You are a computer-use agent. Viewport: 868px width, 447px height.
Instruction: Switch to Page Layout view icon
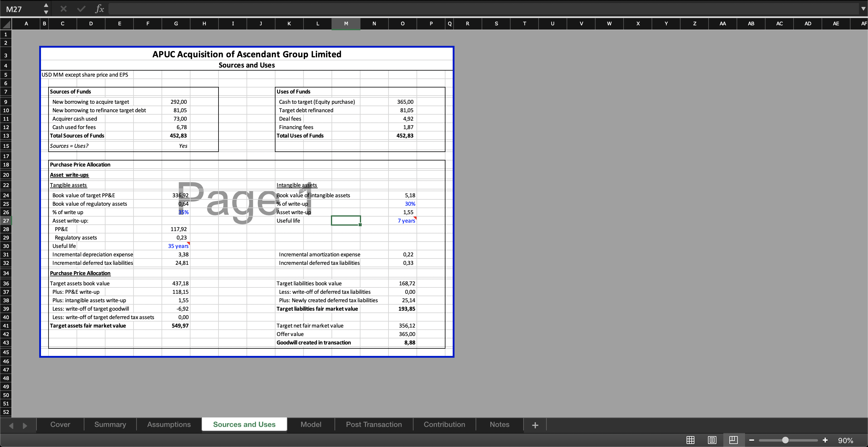(712, 440)
